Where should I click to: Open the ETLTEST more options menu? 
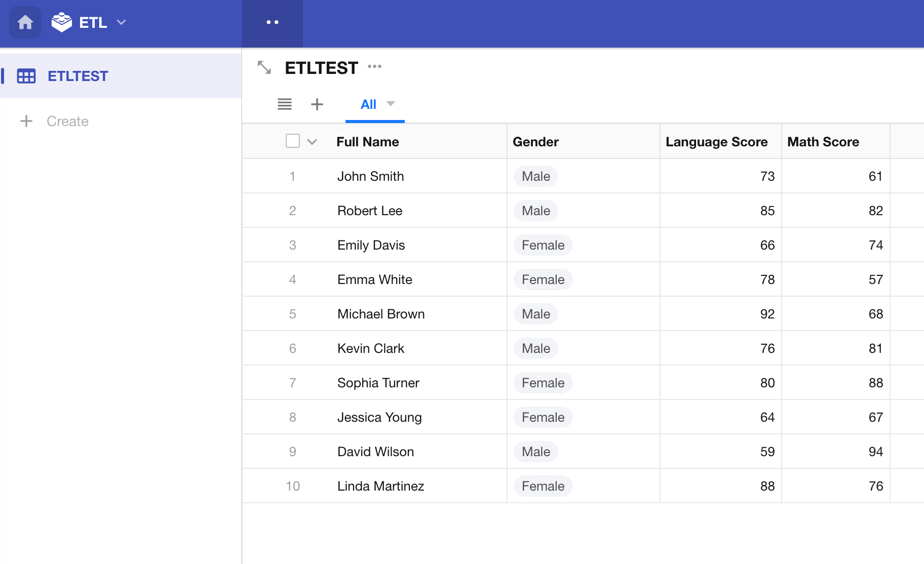(374, 67)
